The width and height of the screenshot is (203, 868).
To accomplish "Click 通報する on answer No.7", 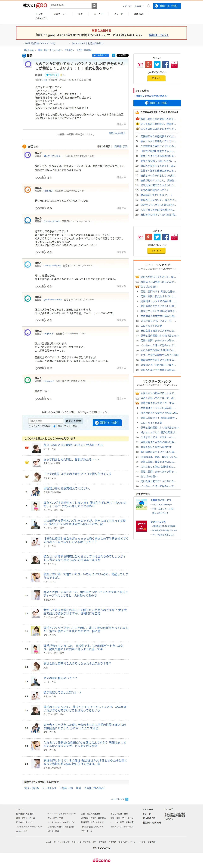I will click(x=122, y=177).
